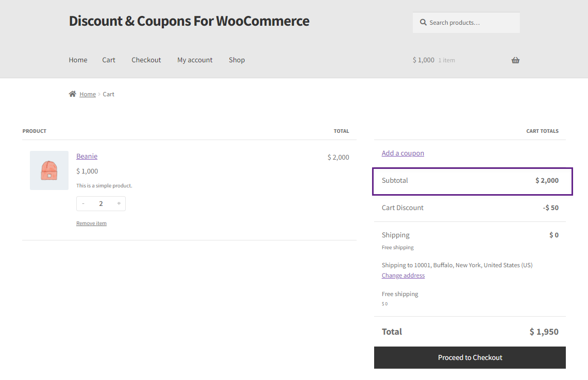Image resolution: width=588 pixels, height=380 pixels.
Task: Open the Shop menu item
Action: (237, 60)
